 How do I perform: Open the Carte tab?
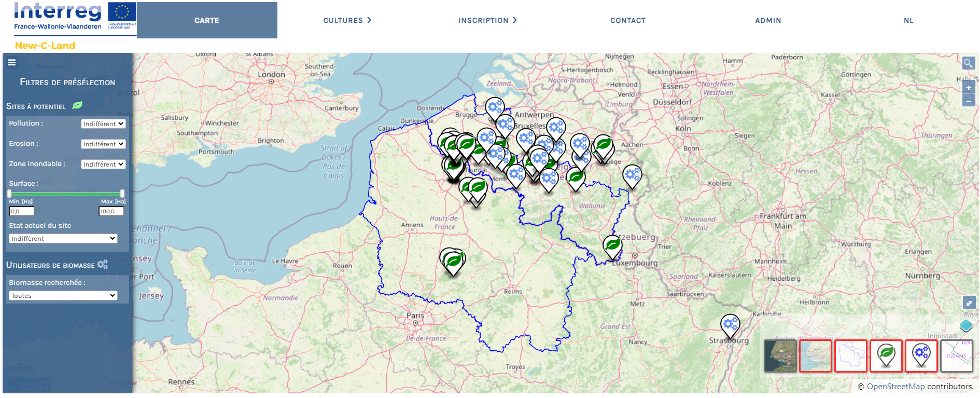(x=207, y=20)
